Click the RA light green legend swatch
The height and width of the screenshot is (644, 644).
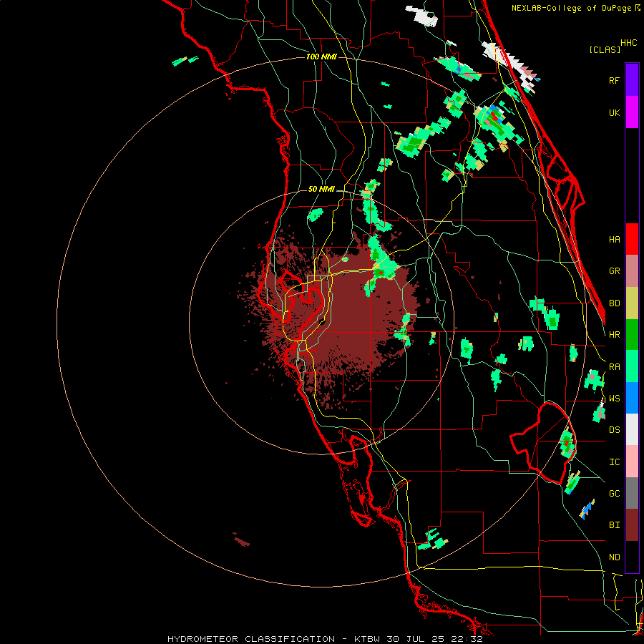(x=632, y=366)
